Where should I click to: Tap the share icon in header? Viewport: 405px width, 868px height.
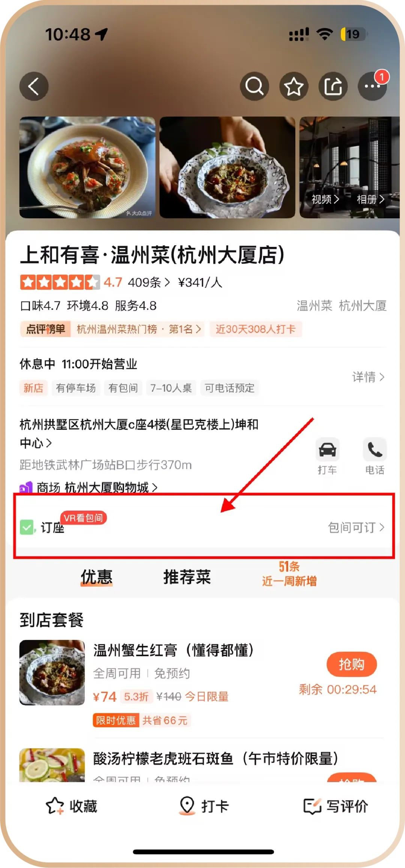point(333,86)
